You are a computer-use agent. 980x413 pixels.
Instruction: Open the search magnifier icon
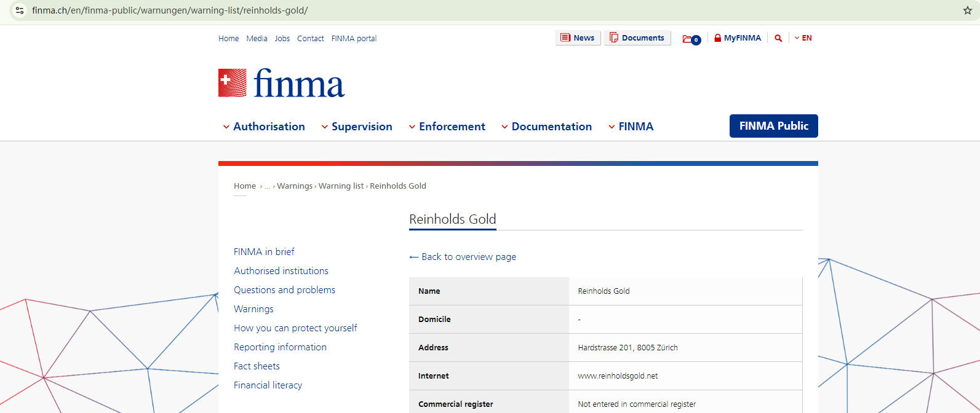tap(778, 38)
